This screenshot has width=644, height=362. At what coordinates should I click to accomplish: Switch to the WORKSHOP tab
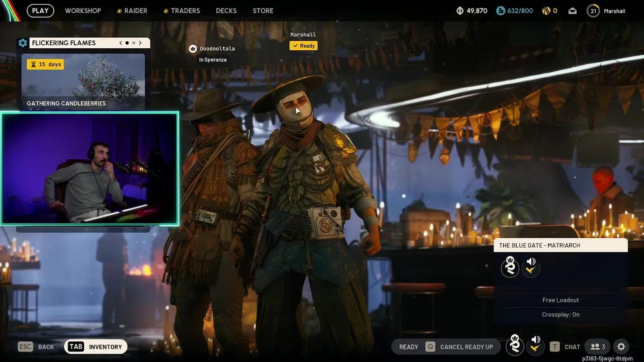pyautogui.click(x=83, y=11)
